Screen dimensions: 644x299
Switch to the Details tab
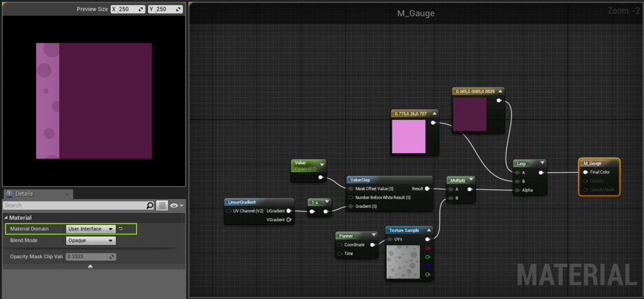coord(37,194)
